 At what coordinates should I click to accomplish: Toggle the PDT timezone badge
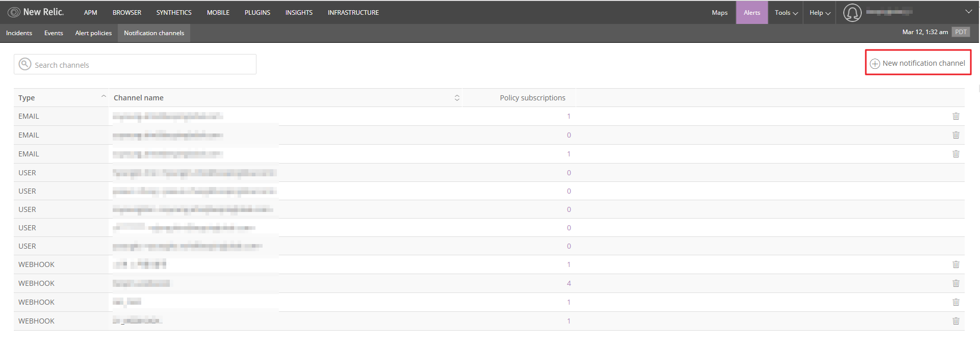pos(961,32)
